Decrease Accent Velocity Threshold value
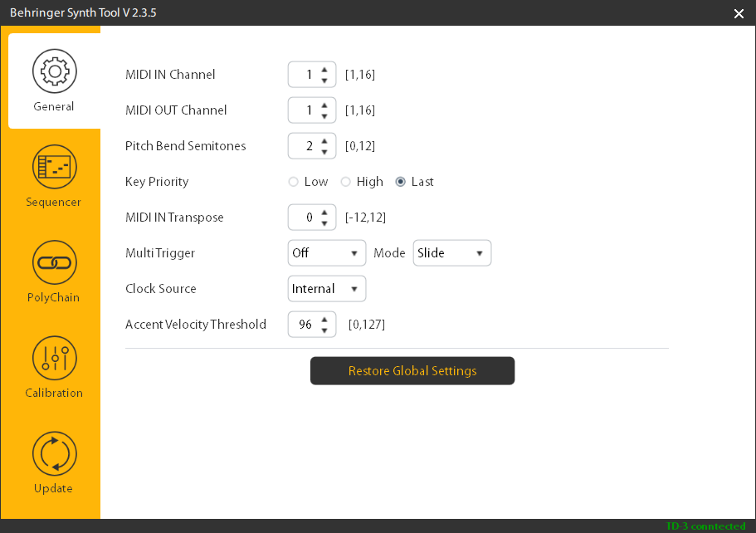Screen dimensions: 756x533 click(324, 330)
